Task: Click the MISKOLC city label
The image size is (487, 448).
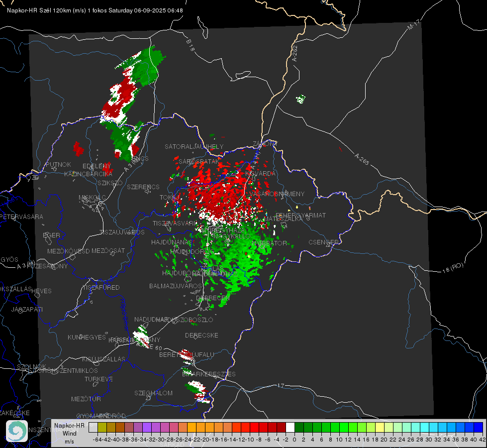Action: pyautogui.click(x=92, y=198)
